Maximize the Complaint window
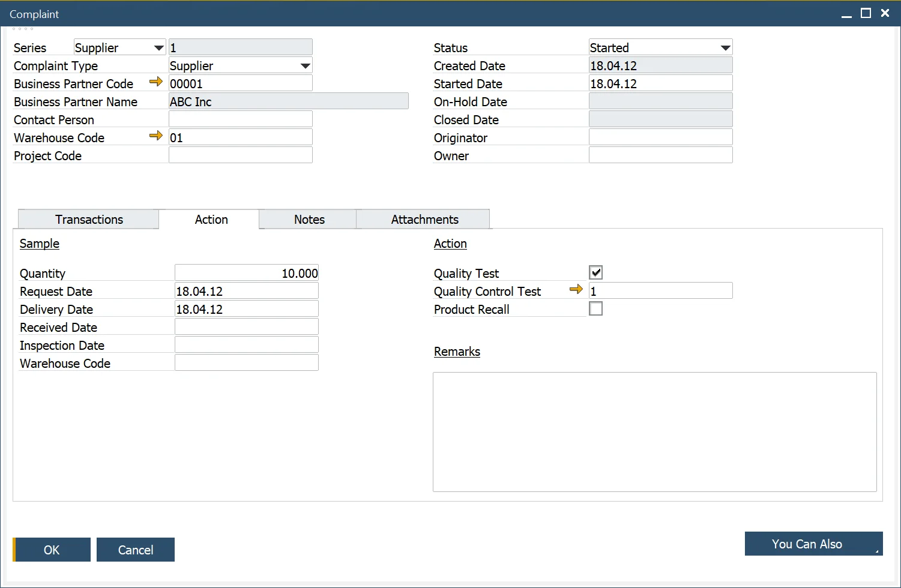This screenshot has height=588, width=901. coord(866,13)
